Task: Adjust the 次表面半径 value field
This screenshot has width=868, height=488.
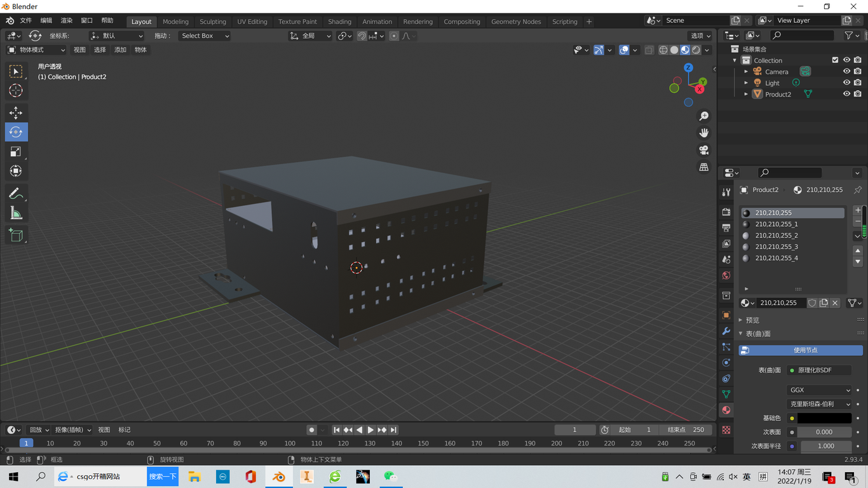Action: point(824,446)
